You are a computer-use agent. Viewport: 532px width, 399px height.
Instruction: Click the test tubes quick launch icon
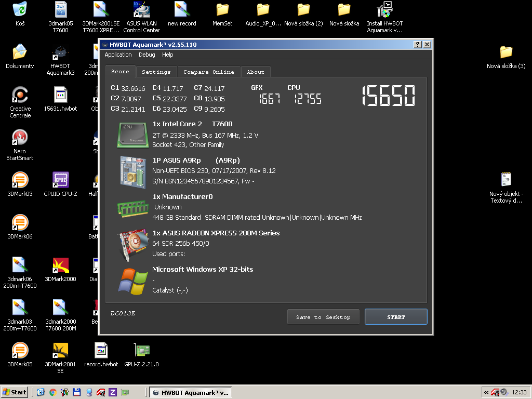[65, 393]
